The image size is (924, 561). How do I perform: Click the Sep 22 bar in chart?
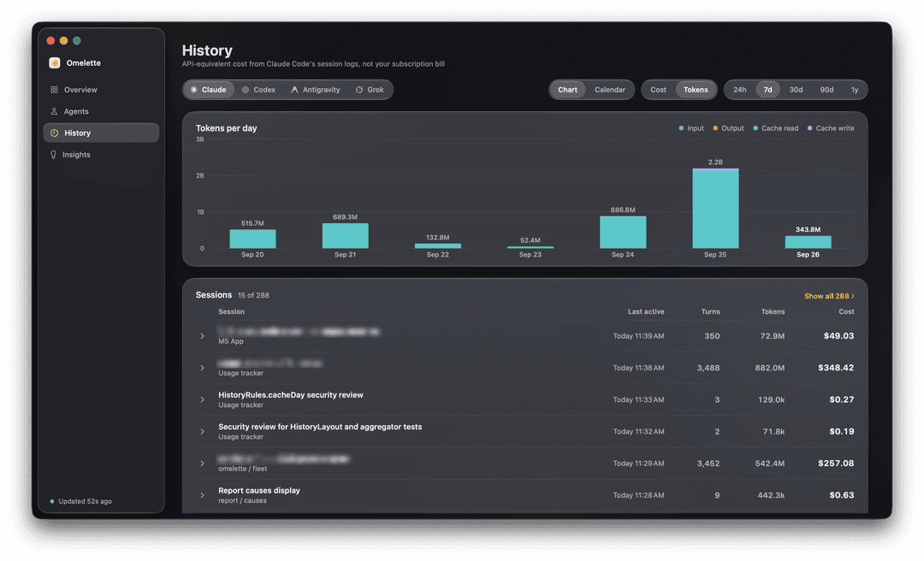click(x=438, y=245)
